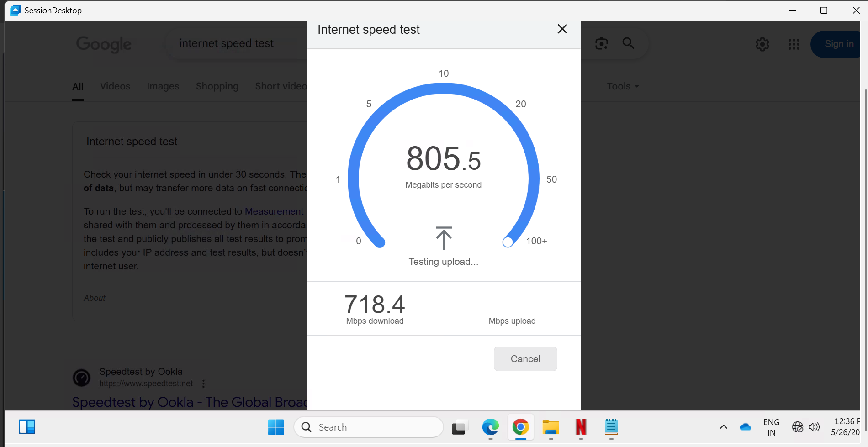Click the Google Search magnifier icon

click(628, 44)
